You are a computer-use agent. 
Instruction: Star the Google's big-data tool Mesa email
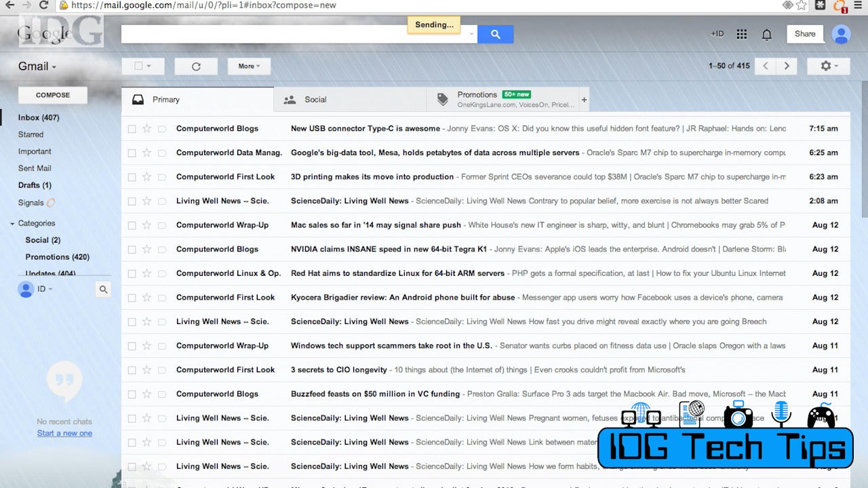[x=146, y=152]
